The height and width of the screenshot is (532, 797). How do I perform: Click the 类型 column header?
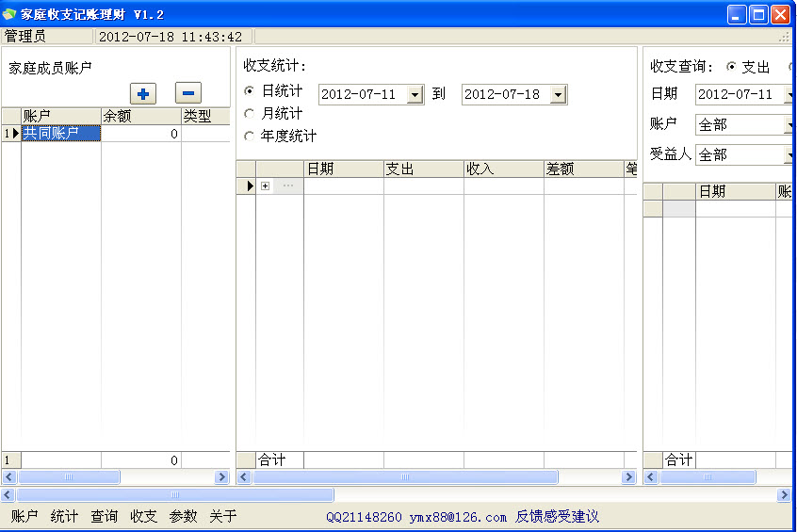[206, 116]
